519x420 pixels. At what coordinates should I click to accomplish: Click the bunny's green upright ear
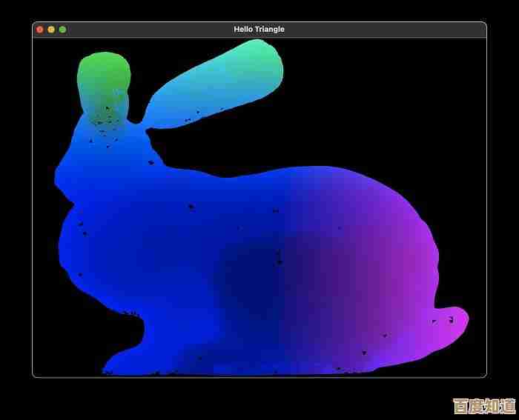(104, 74)
